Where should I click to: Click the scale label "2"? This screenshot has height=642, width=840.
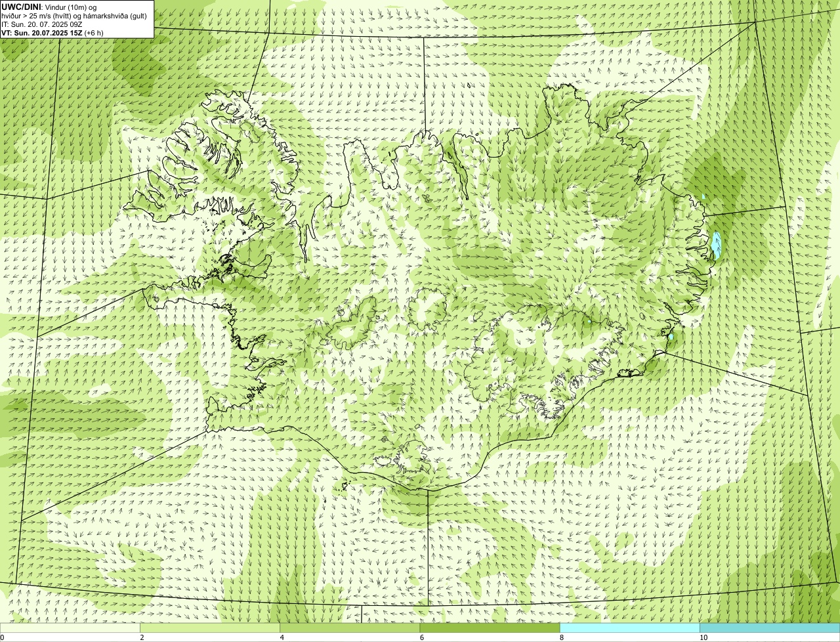point(142,637)
